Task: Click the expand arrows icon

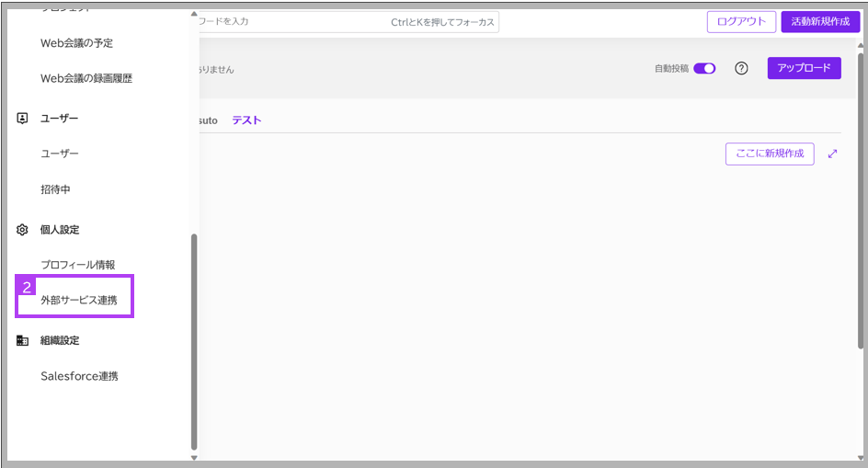Action: coord(832,154)
